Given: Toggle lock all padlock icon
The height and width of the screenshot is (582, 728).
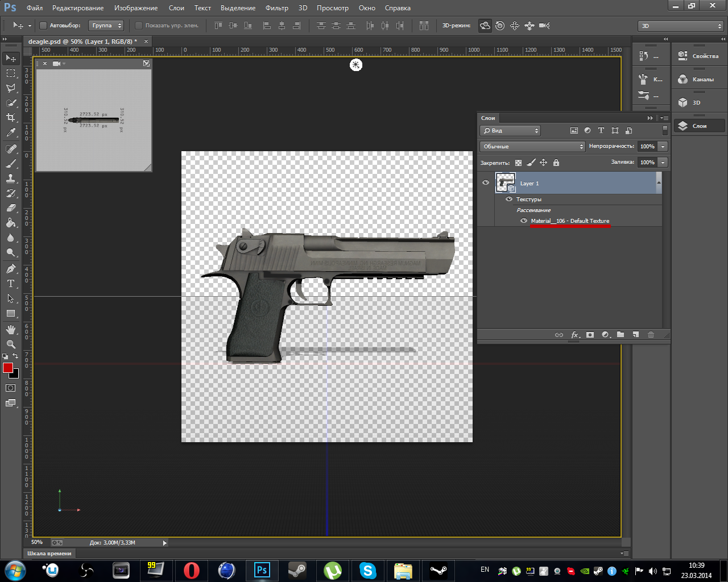Looking at the screenshot, I should (556, 163).
